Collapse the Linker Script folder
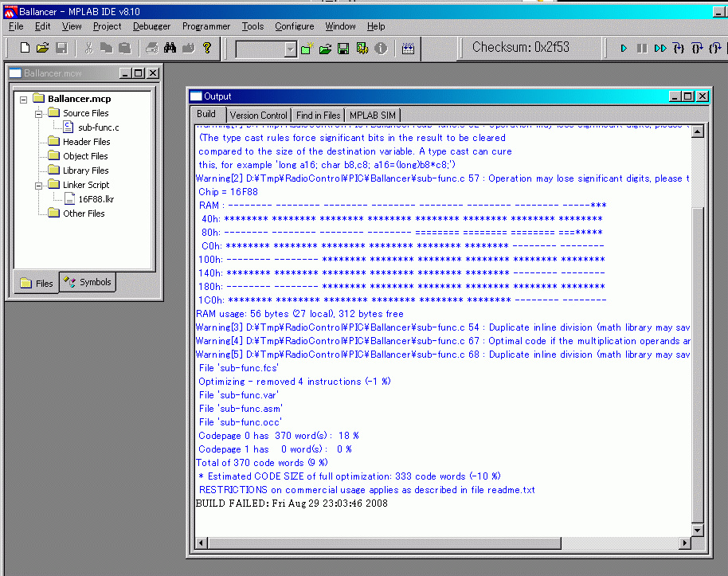The height and width of the screenshot is (576, 728). tap(38, 186)
